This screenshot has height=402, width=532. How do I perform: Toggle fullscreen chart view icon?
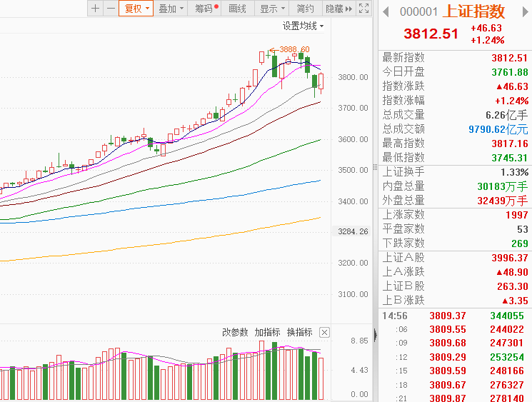[363, 9]
